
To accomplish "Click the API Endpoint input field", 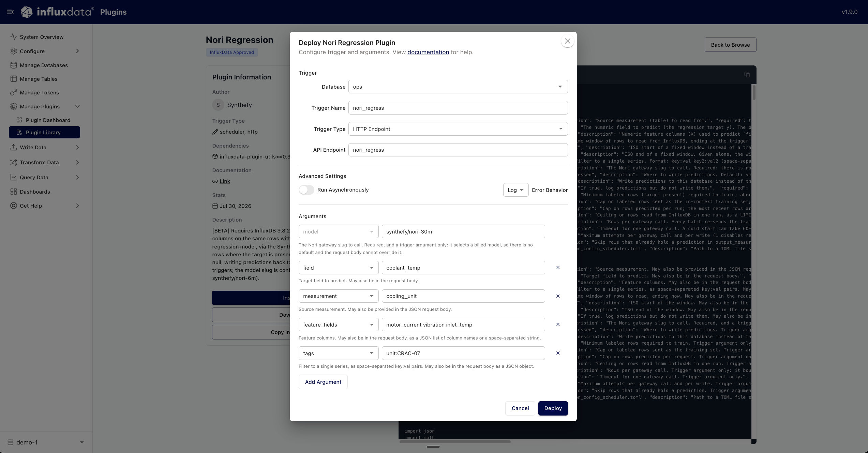I will pos(458,150).
